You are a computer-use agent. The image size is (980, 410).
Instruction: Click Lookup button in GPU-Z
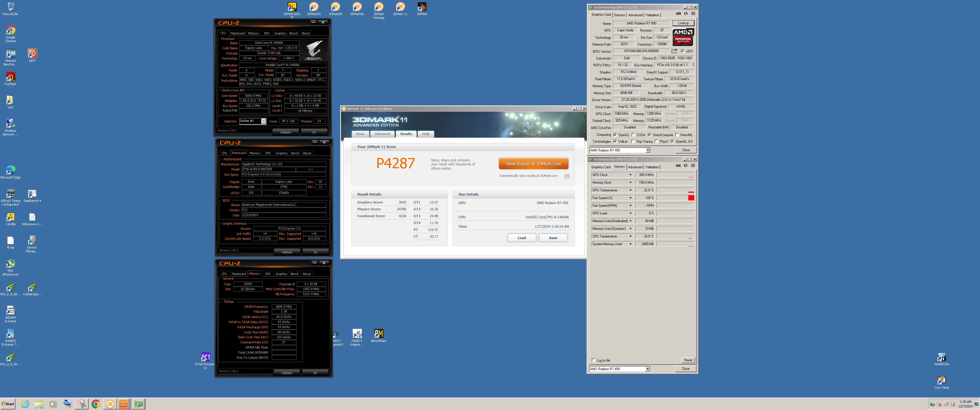(x=683, y=23)
